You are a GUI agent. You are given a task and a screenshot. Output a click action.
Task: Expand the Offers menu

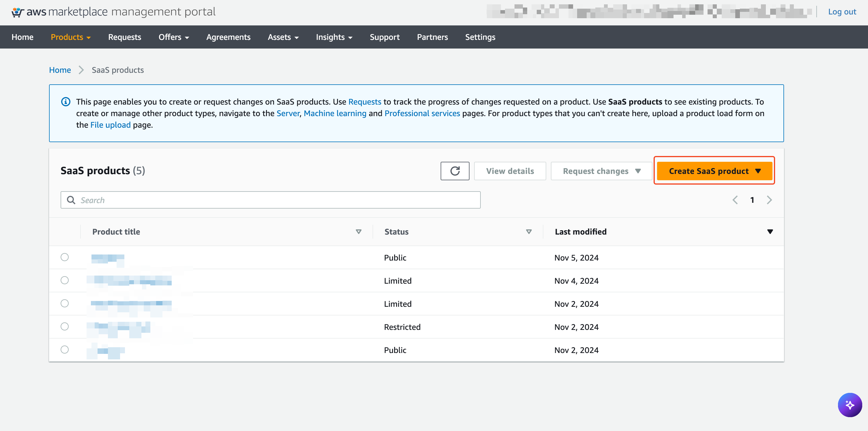click(x=174, y=37)
